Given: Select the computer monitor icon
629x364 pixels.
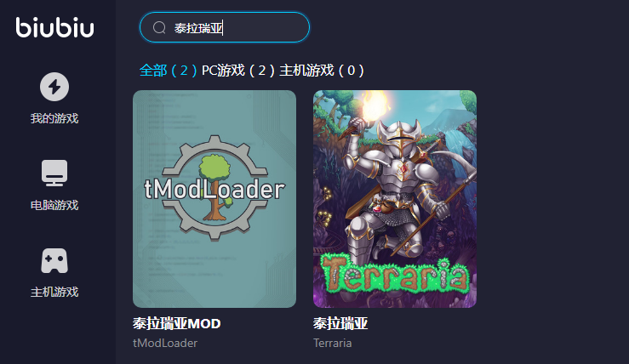Looking at the screenshot, I should pyautogui.click(x=54, y=173).
